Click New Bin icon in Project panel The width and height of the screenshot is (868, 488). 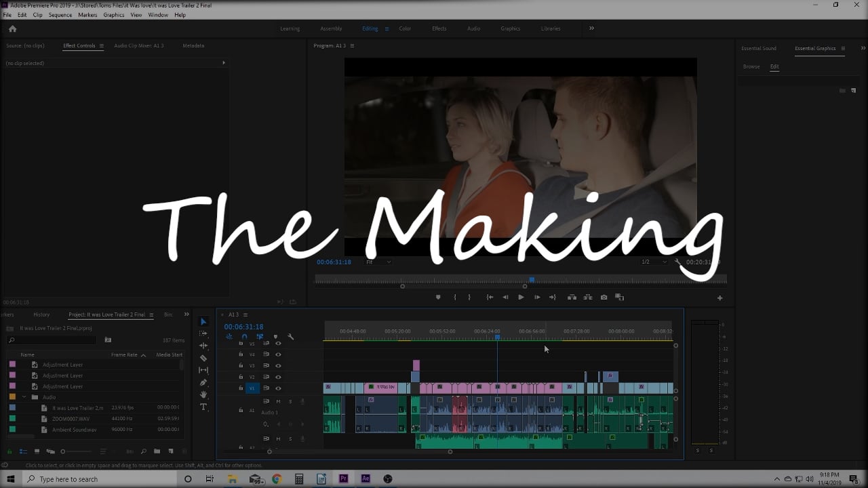pyautogui.click(x=157, y=451)
